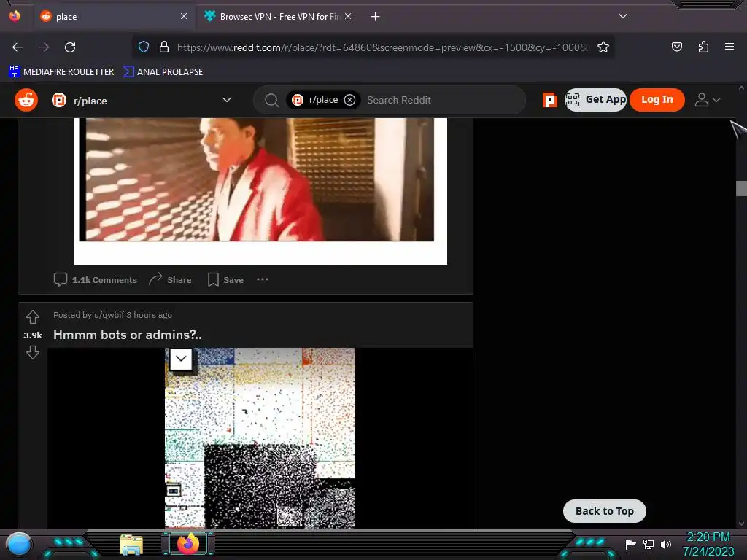This screenshot has height=560, width=747.
Task: Click the search magnifier icon in Reddit
Action: click(x=271, y=100)
